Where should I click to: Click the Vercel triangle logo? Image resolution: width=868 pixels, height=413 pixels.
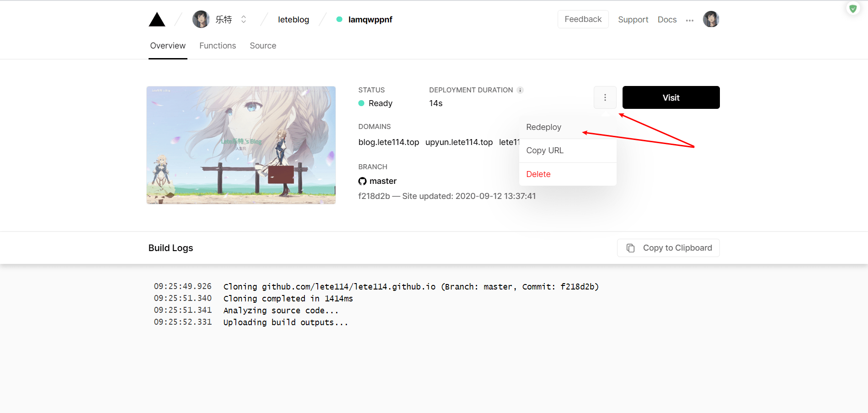tap(157, 20)
